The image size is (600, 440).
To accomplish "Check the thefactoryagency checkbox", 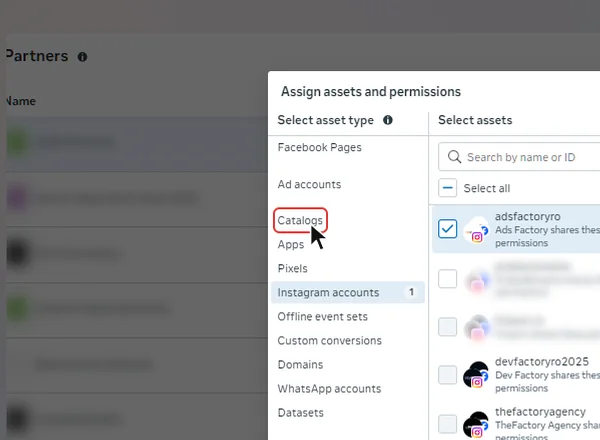I will point(447,424).
